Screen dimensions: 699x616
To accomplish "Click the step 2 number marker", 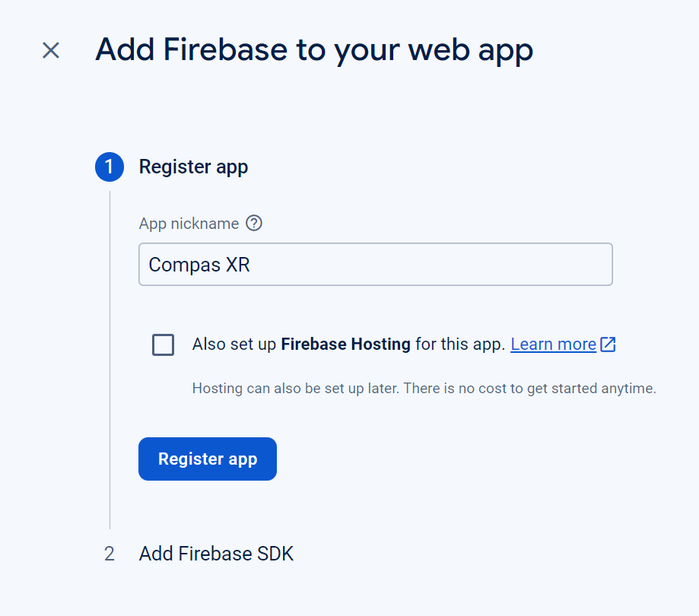I will pyautogui.click(x=109, y=554).
